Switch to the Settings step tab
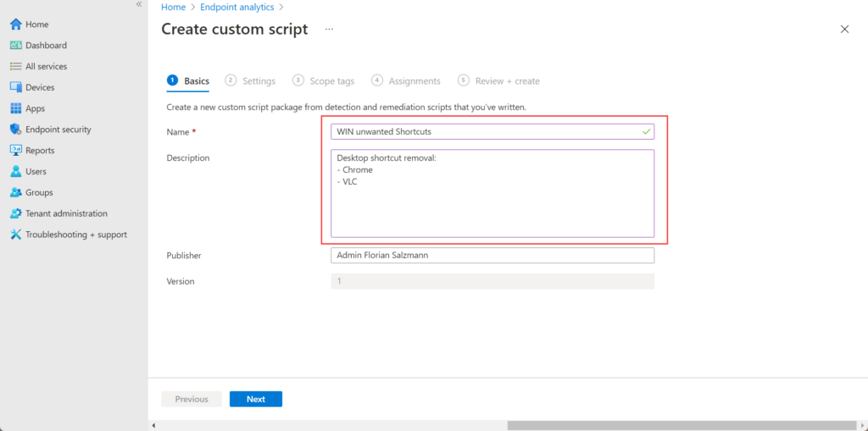This screenshot has width=868, height=431. (250, 80)
